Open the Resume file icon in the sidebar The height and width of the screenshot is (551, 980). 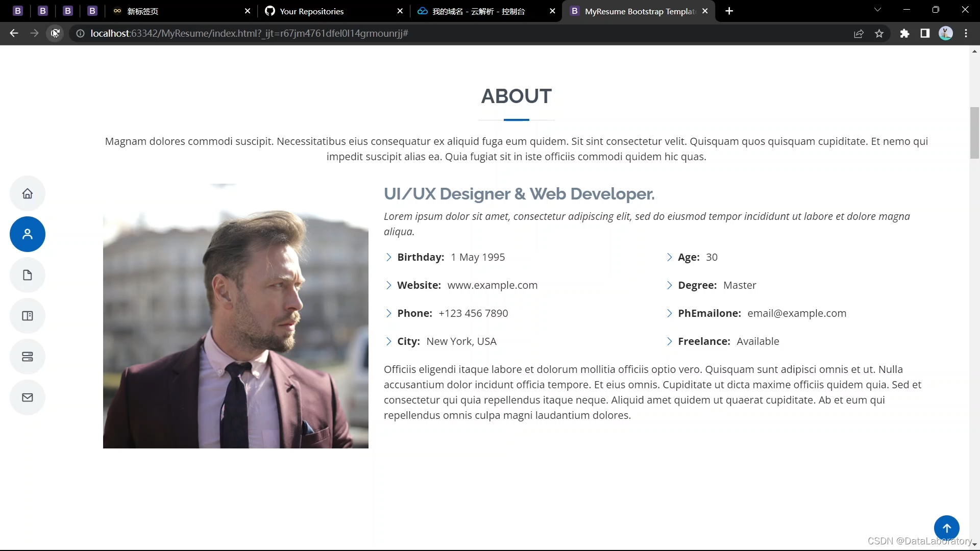(x=28, y=275)
